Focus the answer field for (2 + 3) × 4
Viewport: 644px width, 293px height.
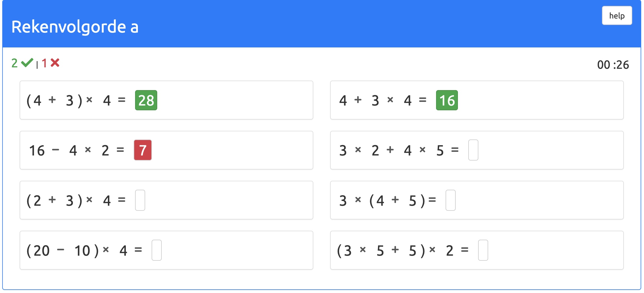(x=140, y=200)
